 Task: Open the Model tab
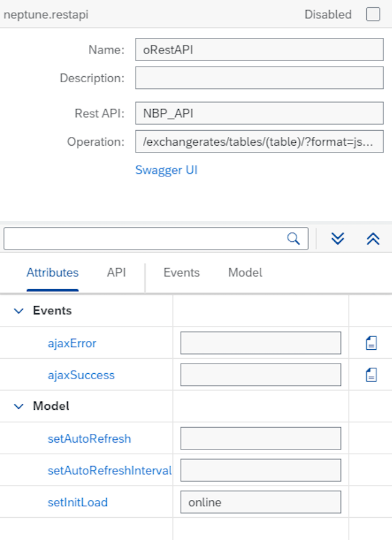(246, 272)
